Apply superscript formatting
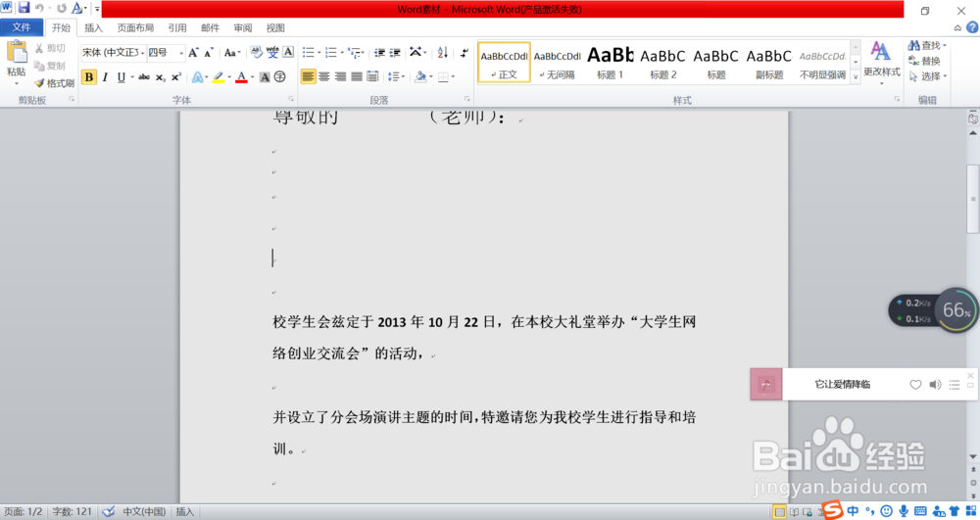This screenshot has height=520, width=980. coord(176,76)
